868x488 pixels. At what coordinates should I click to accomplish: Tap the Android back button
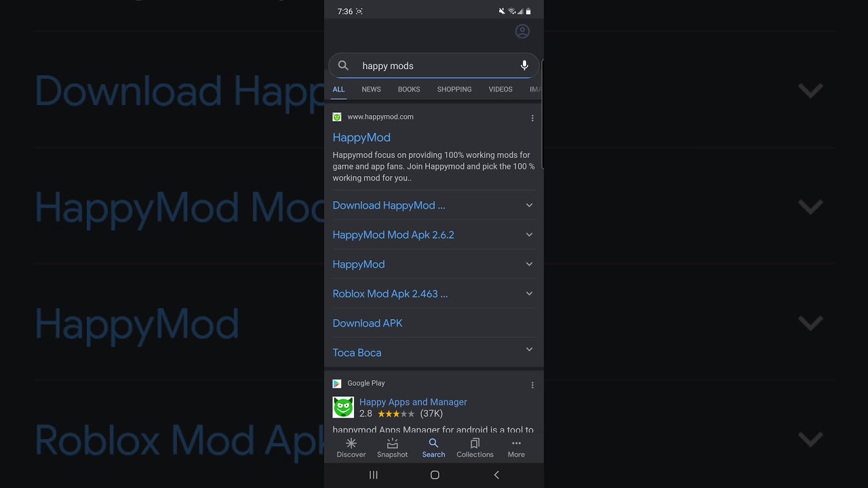pos(496,475)
